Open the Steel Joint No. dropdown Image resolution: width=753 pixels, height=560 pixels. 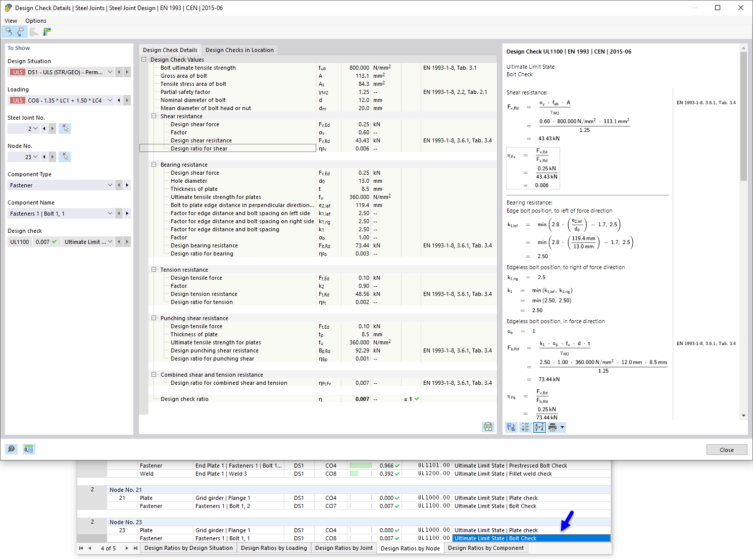[35, 129]
